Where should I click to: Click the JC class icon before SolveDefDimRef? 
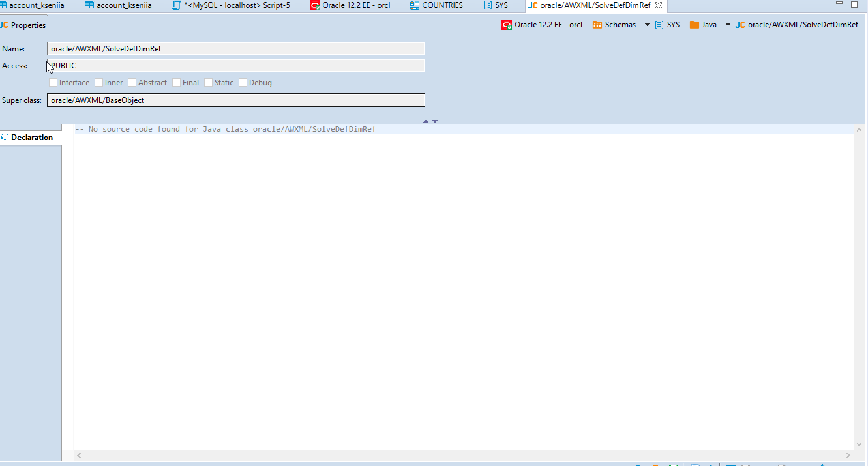740,25
